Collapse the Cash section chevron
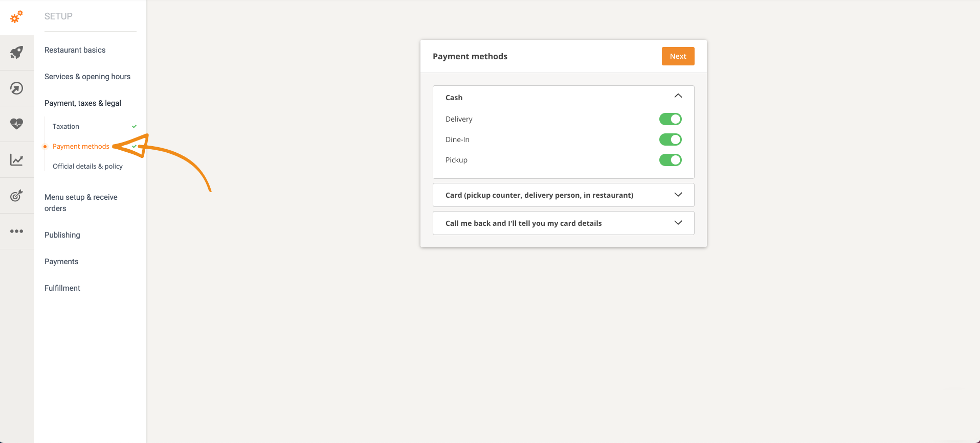Image resolution: width=980 pixels, height=443 pixels. pyautogui.click(x=678, y=96)
